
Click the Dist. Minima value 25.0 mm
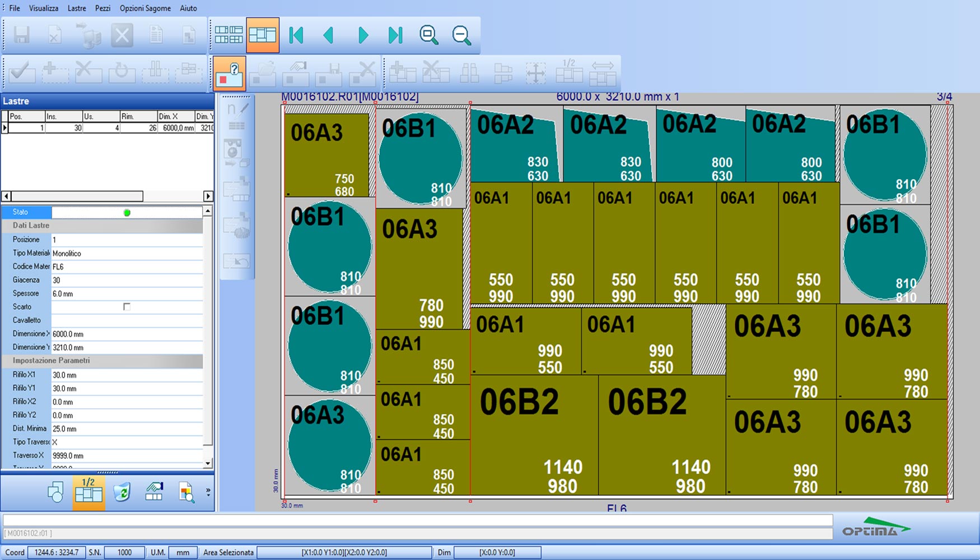127,428
